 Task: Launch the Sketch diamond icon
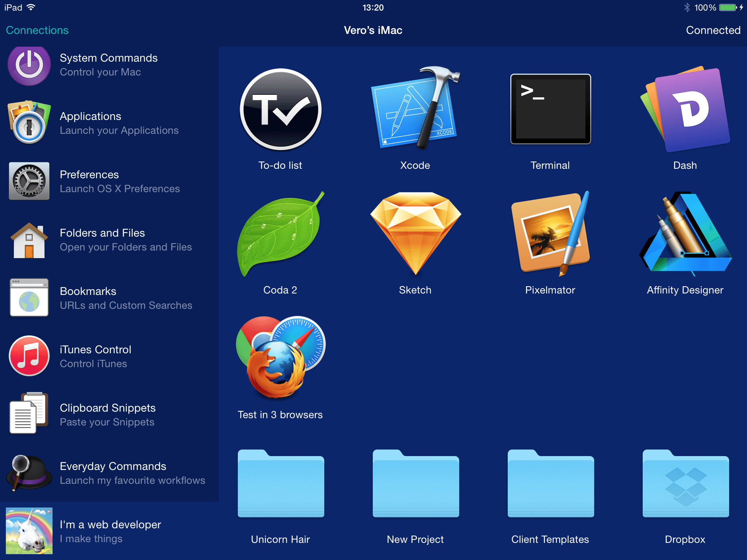[415, 233]
